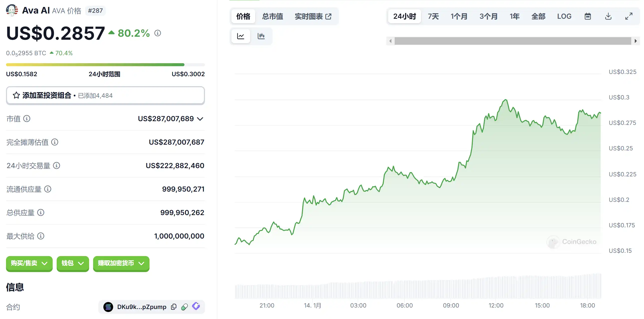Toggle LOG scale on chart
This screenshot has width=644, height=319.
tap(564, 16)
